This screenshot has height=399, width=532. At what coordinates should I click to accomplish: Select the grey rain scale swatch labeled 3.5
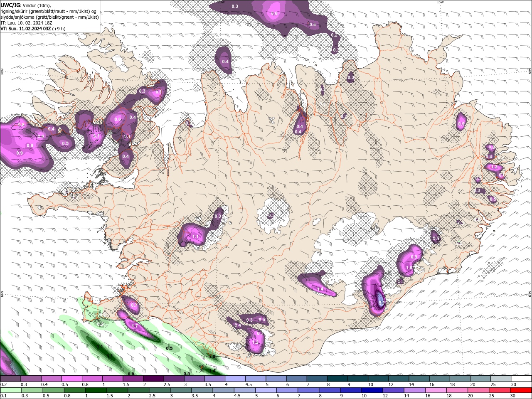coord(201,390)
